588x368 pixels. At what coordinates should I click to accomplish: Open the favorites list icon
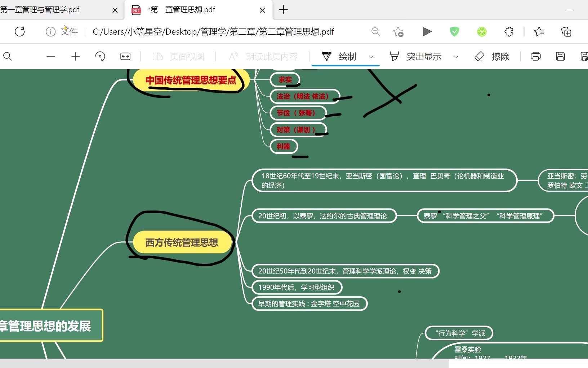click(x=539, y=32)
